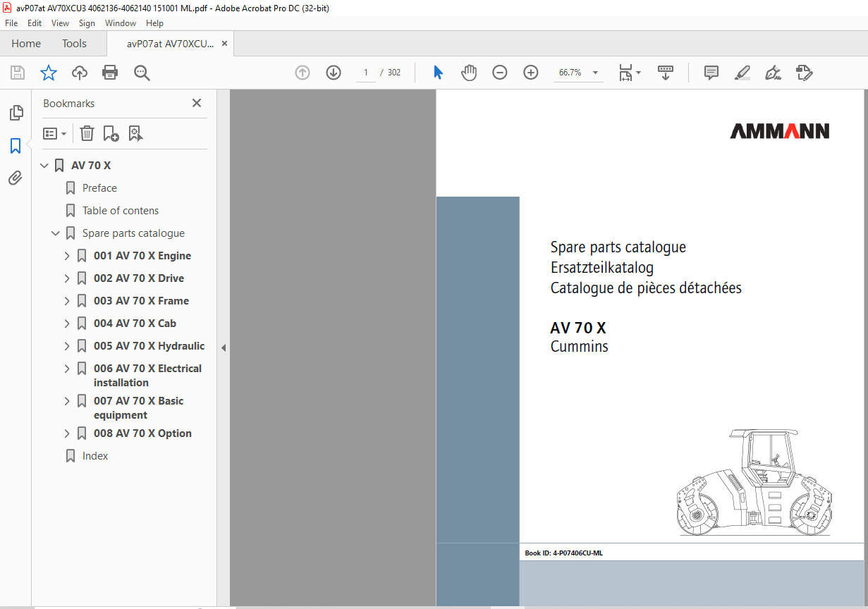This screenshot has width=868, height=609.
Task: Open the Edit menu
Action: click(x=35, y=23)
